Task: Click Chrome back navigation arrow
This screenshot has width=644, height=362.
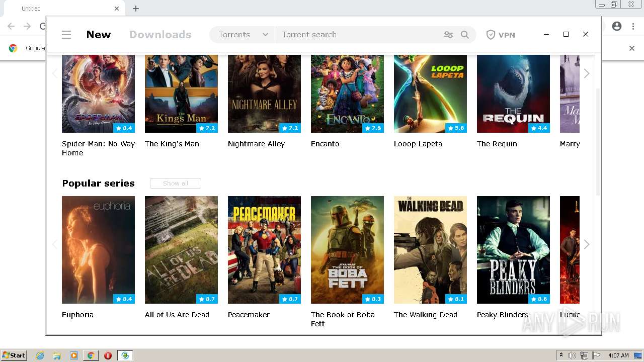Action: point(11,26)
